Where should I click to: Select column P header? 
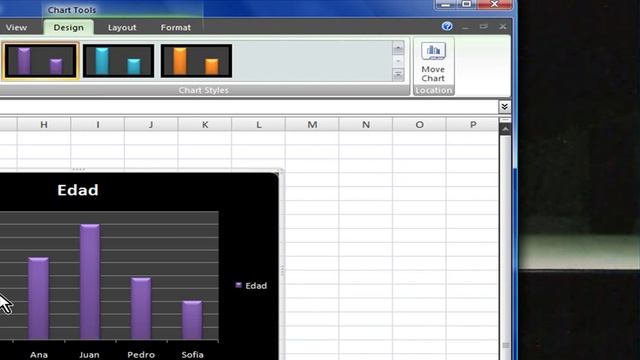tap(473, 124)
